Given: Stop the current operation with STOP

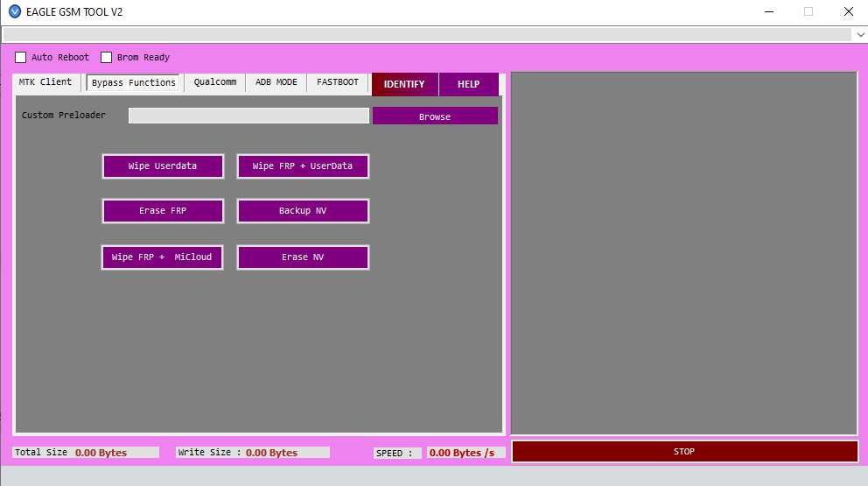Looking at the screenshot, I should pyautogui.click(x=685, y=452).
